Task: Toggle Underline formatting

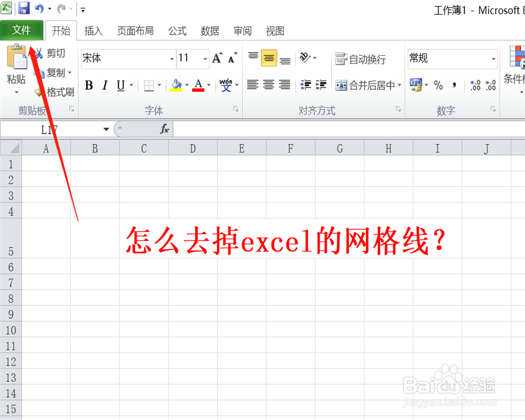Action: tap(121, 86)
